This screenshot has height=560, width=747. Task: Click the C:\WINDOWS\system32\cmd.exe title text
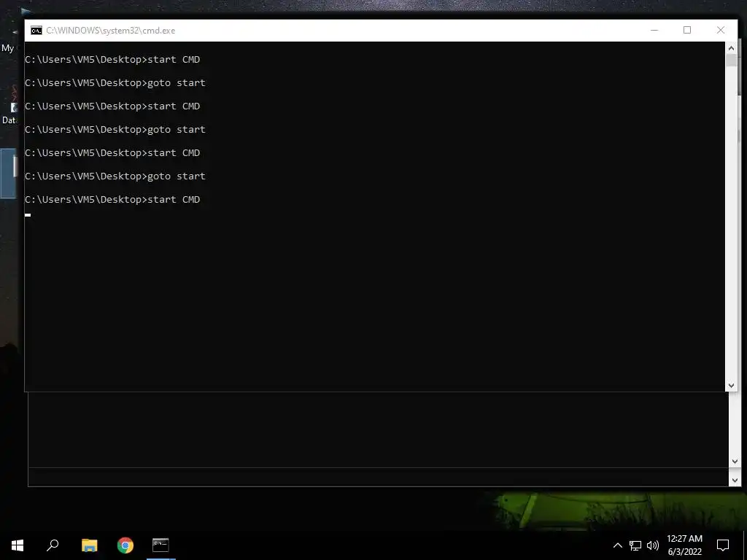click(111, 31)
